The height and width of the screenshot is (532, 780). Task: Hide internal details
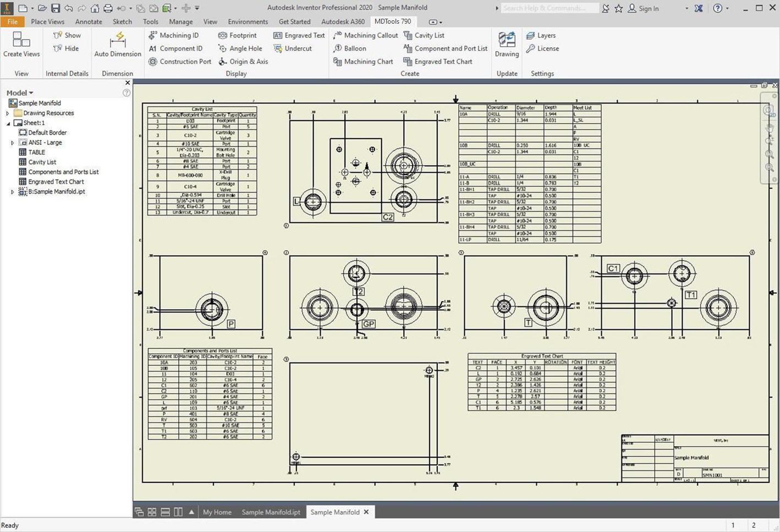pyautogui.click(x=66, y=48)
